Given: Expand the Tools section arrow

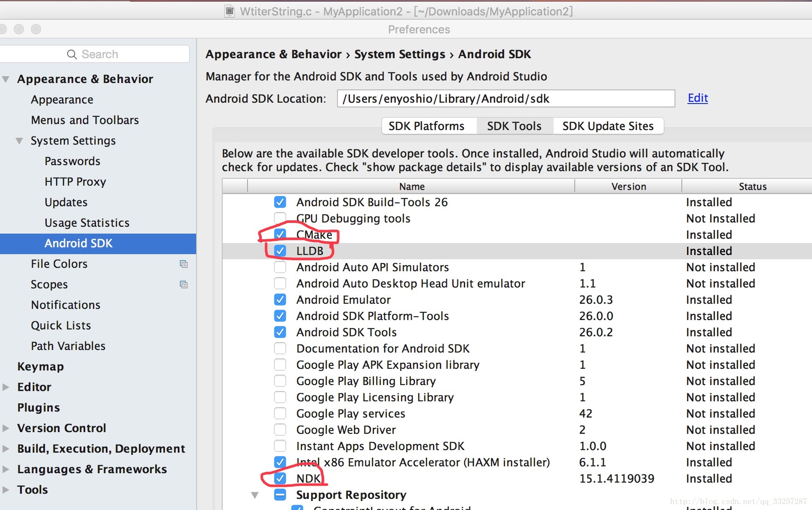Looking at the screenshot, I should (x=6, y=490).
